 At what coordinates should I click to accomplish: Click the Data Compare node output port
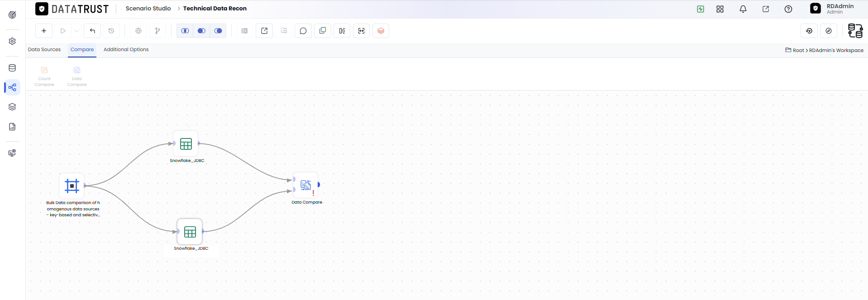point(319,185)
